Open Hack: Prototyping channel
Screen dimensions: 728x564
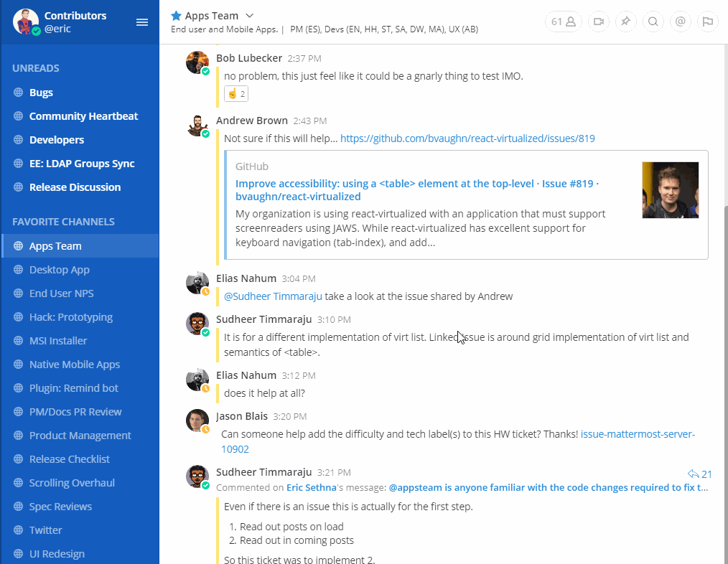80,317
